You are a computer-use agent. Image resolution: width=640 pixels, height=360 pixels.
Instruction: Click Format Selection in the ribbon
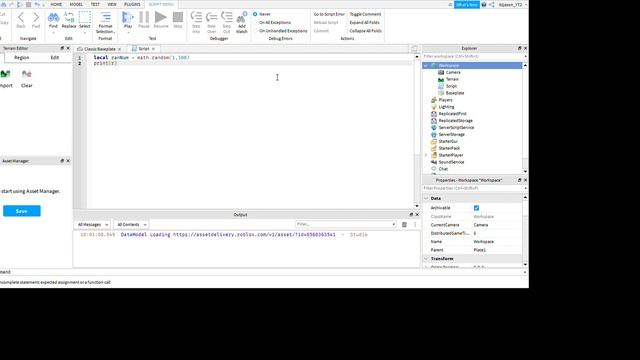coord(105,22)
